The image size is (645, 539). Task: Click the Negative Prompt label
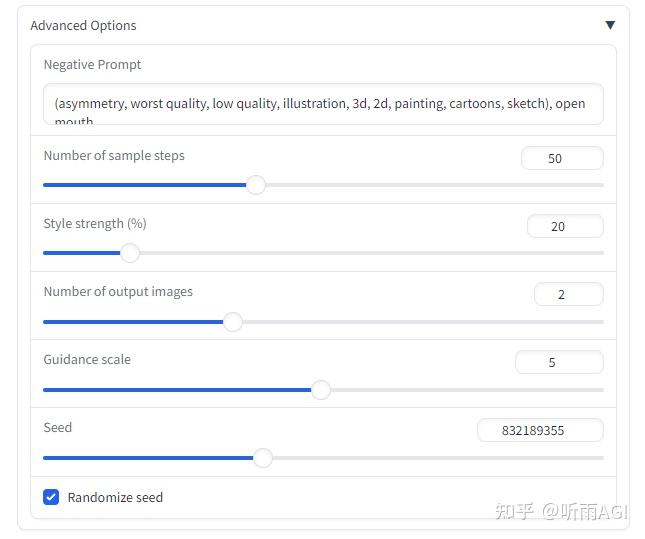coord(92,65)
